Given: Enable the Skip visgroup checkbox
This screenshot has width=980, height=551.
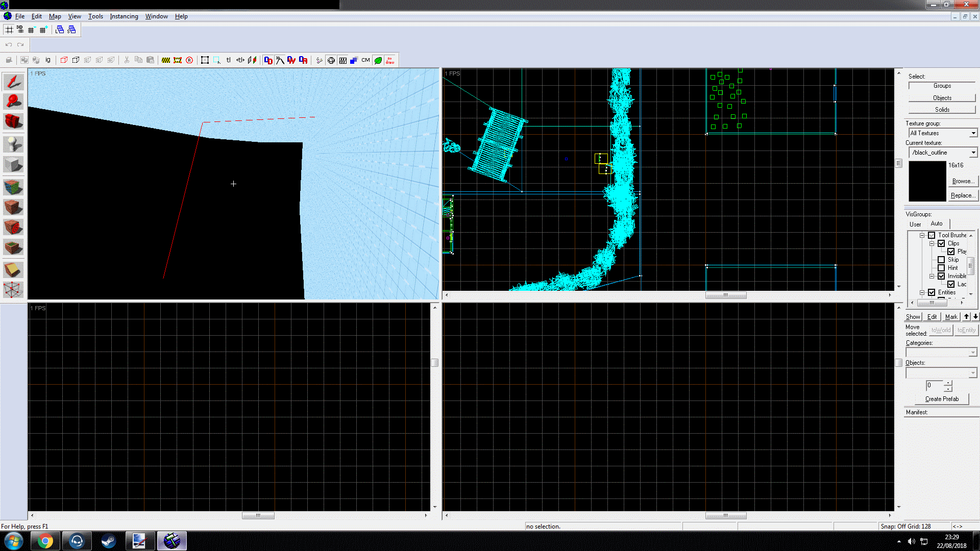Looking at the screenshot, I should (941, 260).
